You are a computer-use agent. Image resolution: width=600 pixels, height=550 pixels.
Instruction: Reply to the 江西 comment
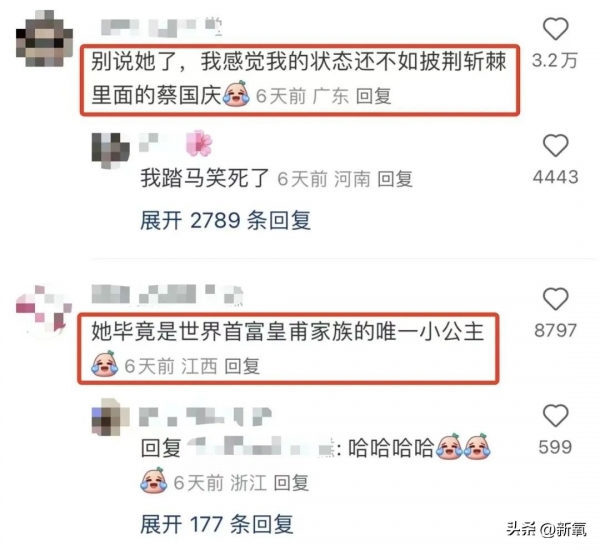(242, 366)
